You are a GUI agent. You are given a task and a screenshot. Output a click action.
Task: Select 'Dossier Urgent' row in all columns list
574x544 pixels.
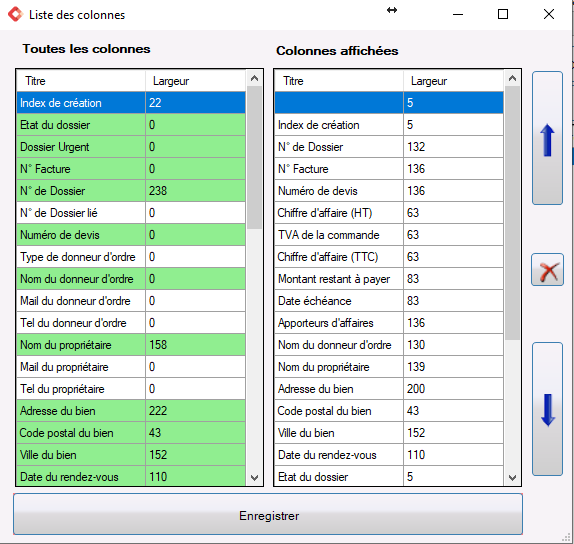pos(131,147)
